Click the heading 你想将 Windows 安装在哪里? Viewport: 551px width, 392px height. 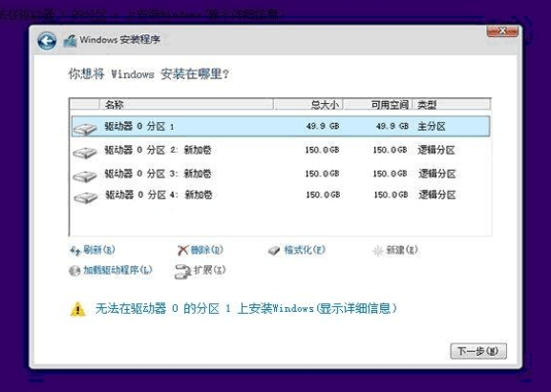149,74
